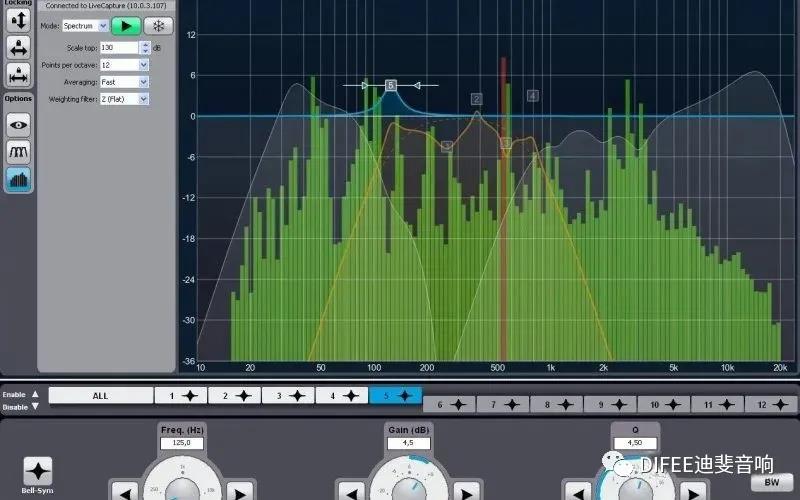
Task: Toggle the eye visibility option
Action: point(18,125)
